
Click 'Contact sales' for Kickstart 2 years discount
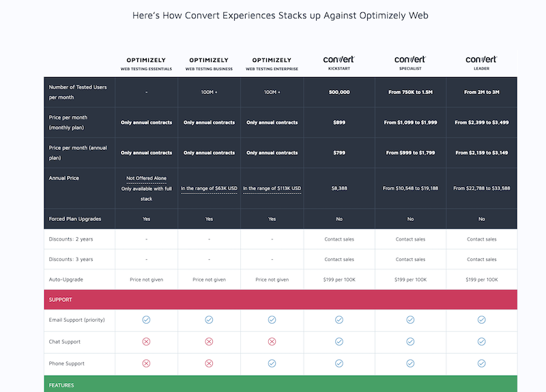click(339, 239)
